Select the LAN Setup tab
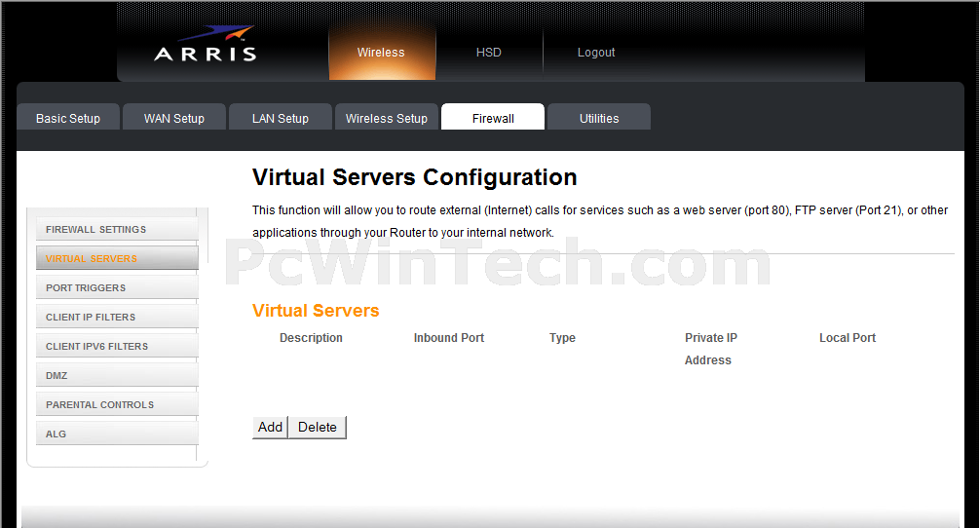Image resolution: width=980 pixels, height=528 pixels. 281,118
